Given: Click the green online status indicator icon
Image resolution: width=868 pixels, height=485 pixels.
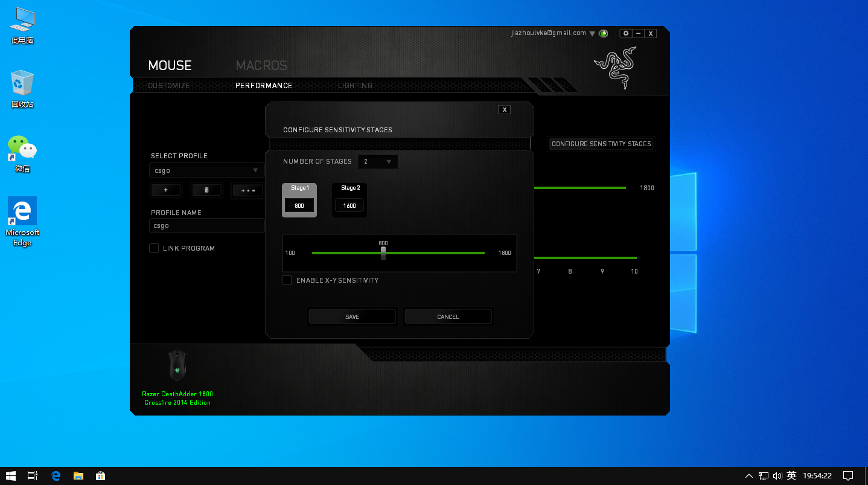Looking at the screenshot, I should [603, 34].
